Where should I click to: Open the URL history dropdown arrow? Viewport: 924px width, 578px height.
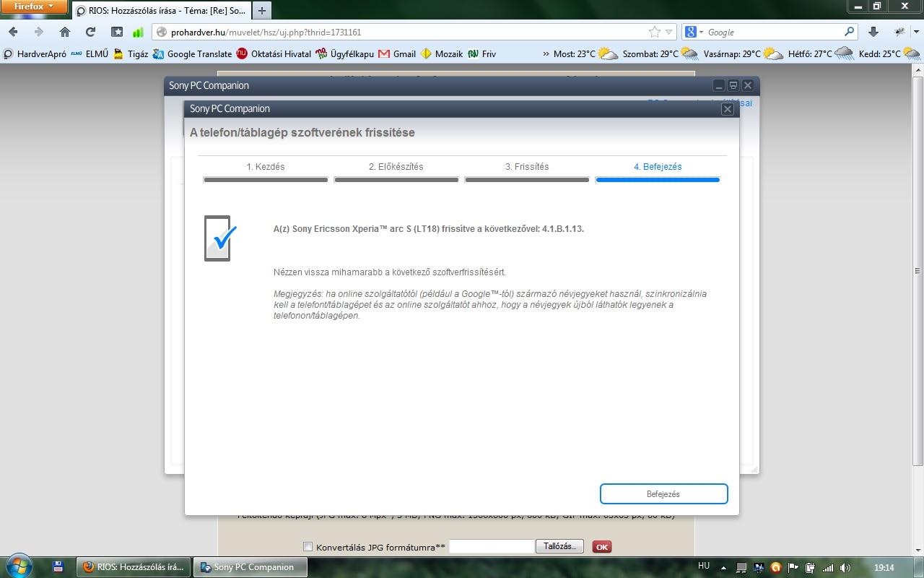[669, 32]
